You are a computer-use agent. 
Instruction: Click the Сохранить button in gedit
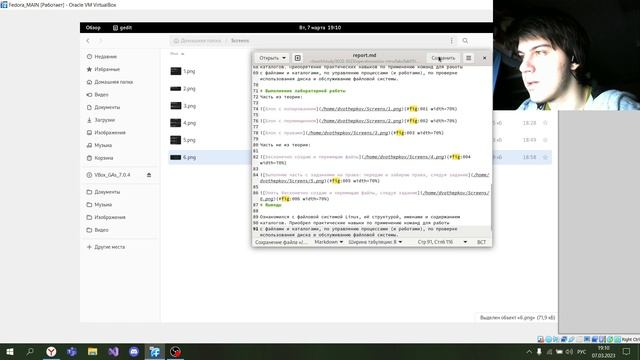tap(443, 58)
